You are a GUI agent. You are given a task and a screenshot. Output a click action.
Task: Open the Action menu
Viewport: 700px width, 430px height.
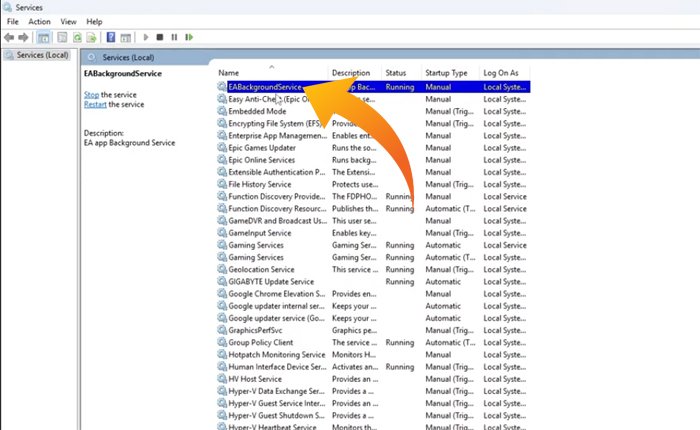point(39,21)
